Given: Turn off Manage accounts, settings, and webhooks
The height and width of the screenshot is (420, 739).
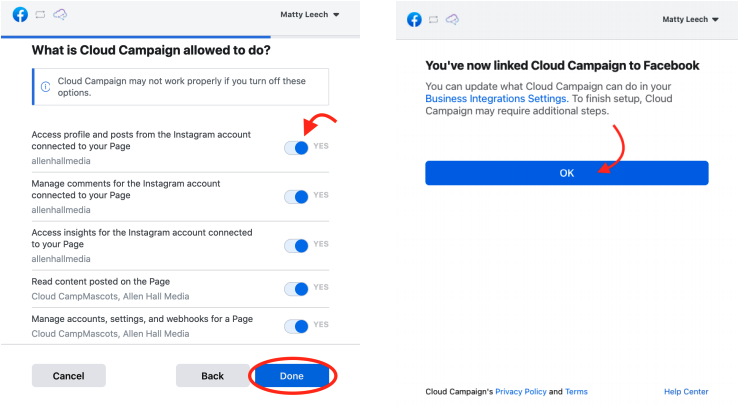Looking at the screenshot, I should click(x=296, y=326).
